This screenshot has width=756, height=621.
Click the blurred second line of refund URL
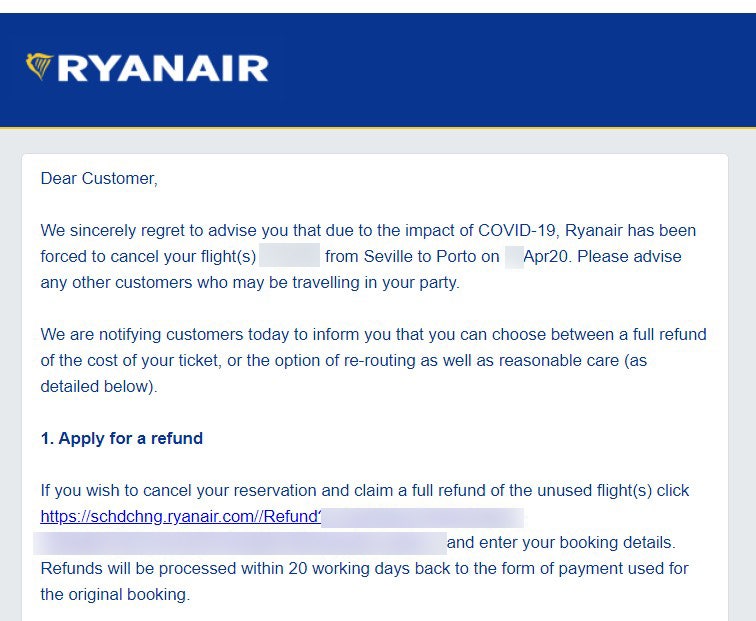coord(240,543)
